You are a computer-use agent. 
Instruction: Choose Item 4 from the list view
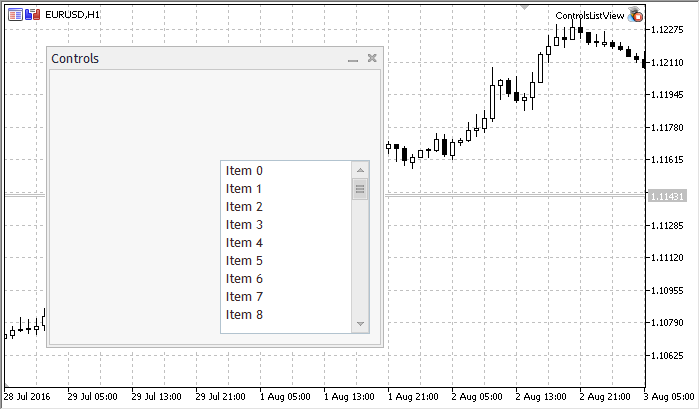(244, 243)
